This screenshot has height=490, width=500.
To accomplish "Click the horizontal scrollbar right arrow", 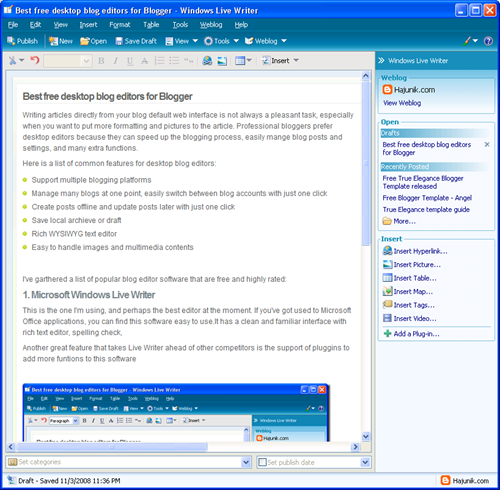I will click(x=355, y=447).
